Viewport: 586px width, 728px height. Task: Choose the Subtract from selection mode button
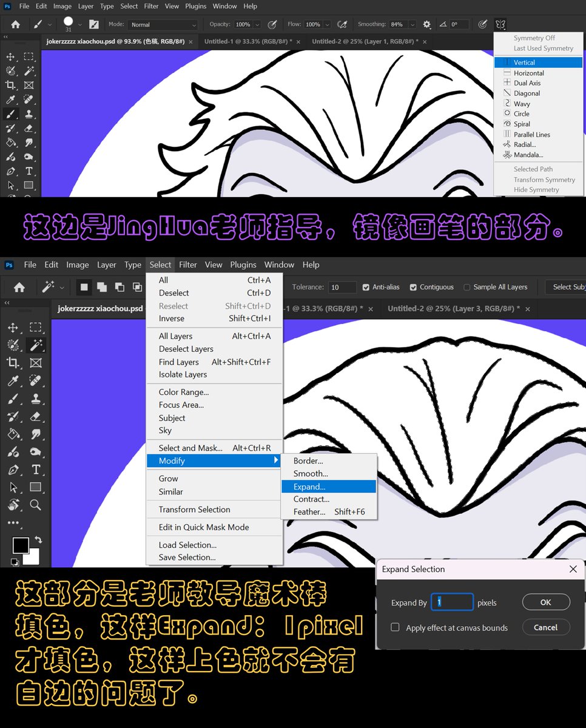coord(120,287)
